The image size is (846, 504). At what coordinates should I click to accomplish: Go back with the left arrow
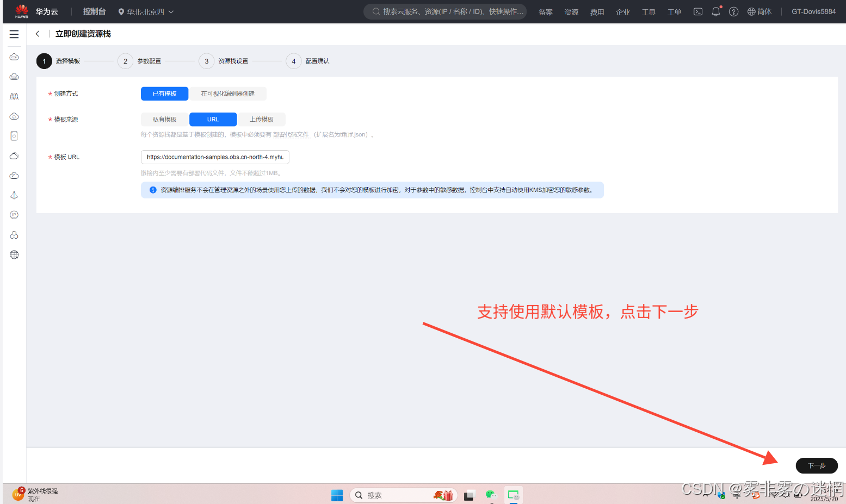point(38,34)
